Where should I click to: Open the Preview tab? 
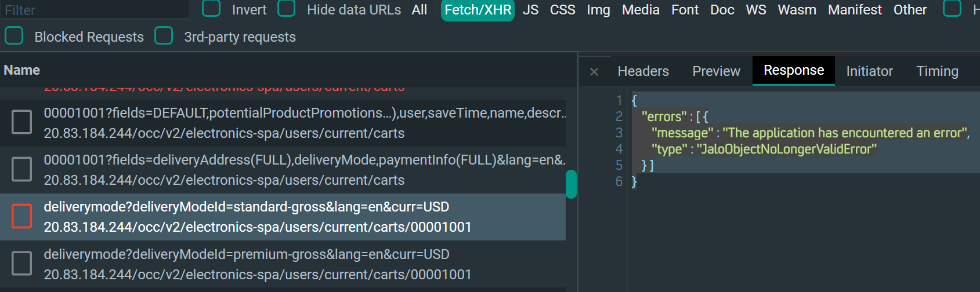click(x=716, y=71)
